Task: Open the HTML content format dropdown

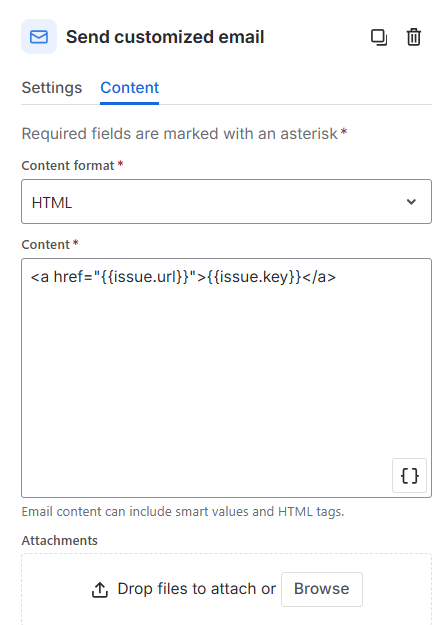Action: pyautogui.click(x=226, y=202)
